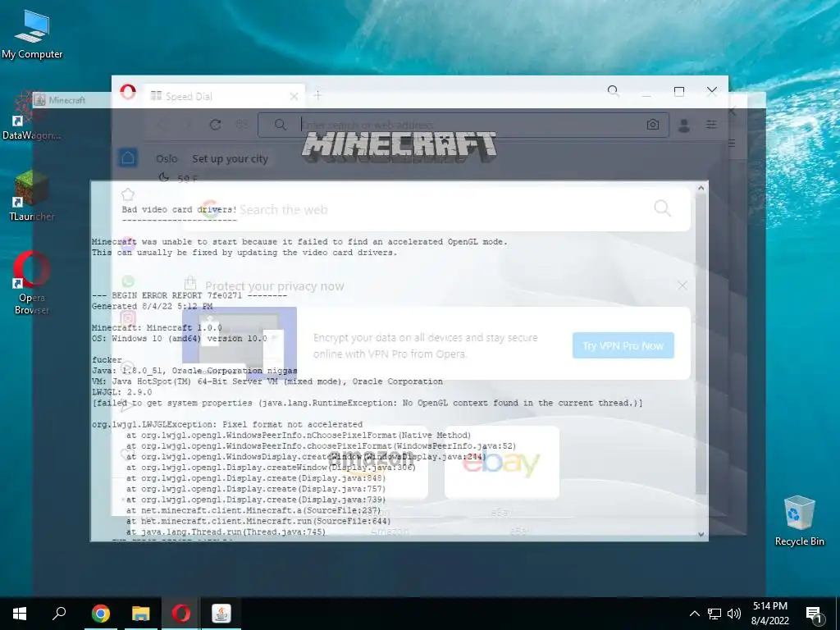Open Opera Easy Setup sliders icon

[x=711, y=125]
